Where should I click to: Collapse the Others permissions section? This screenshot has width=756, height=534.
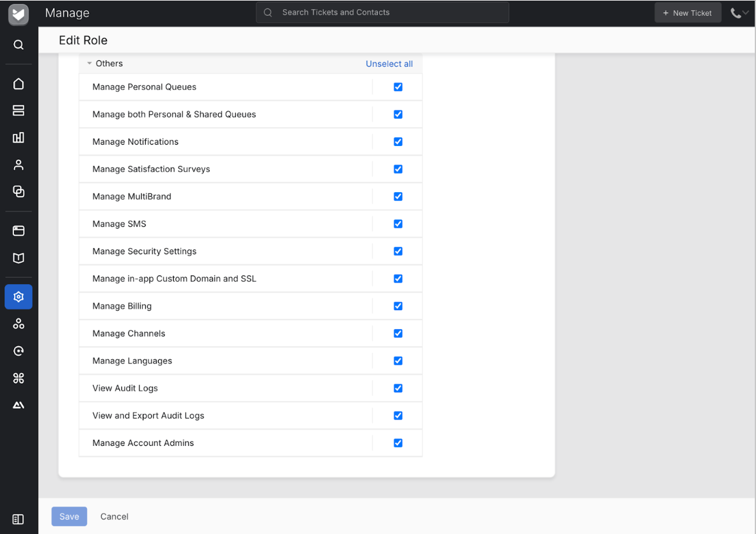point(89,63)
